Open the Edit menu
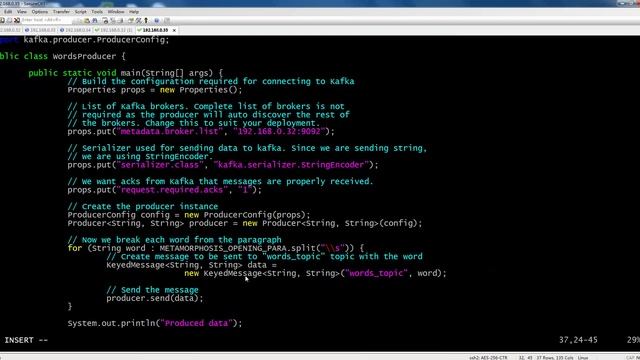Screen dimensions: 640x360 click(x=8, y=12)
